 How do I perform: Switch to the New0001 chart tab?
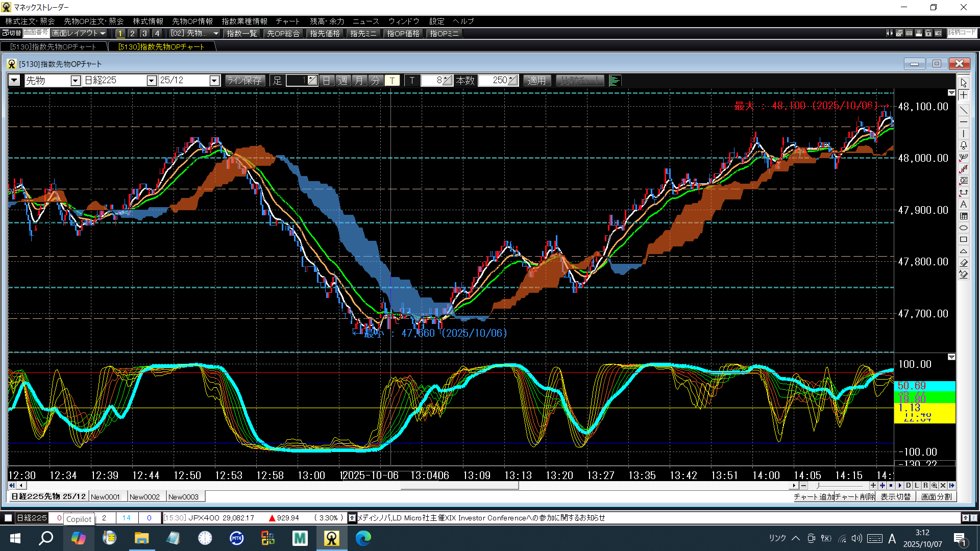coord(106,496)
